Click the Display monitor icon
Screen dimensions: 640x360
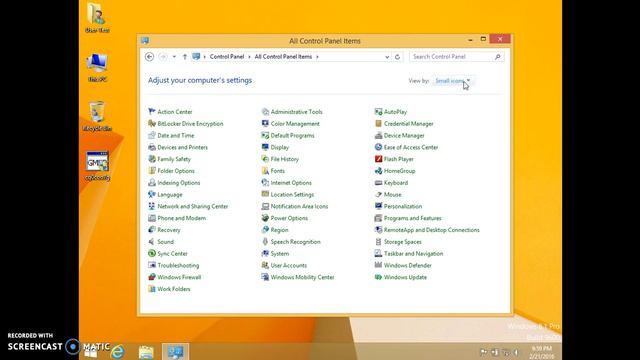[265, 147]
